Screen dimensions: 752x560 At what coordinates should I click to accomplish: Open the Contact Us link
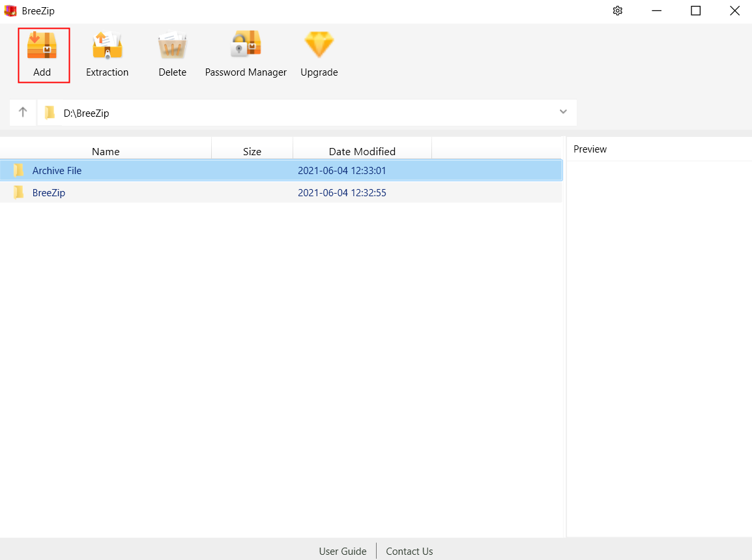click(410, 552)
